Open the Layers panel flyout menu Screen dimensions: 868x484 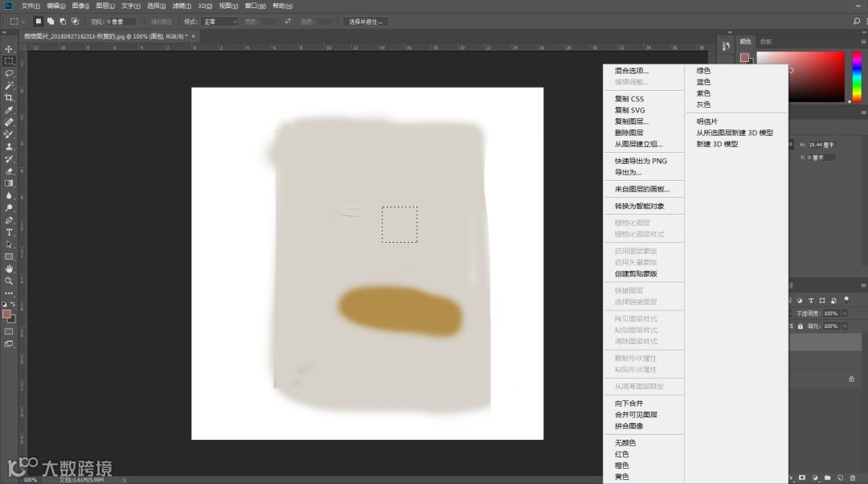tap(863, 285)
